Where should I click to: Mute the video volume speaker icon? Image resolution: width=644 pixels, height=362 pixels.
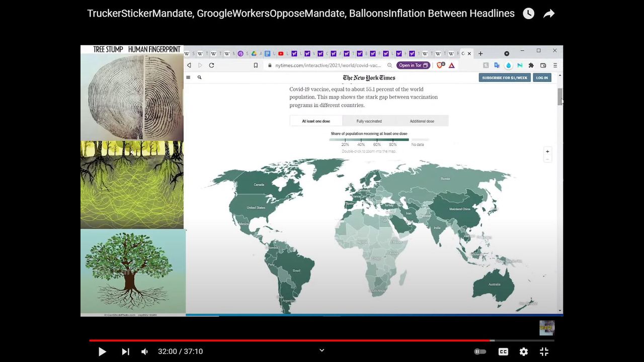(x=144, y=352)
